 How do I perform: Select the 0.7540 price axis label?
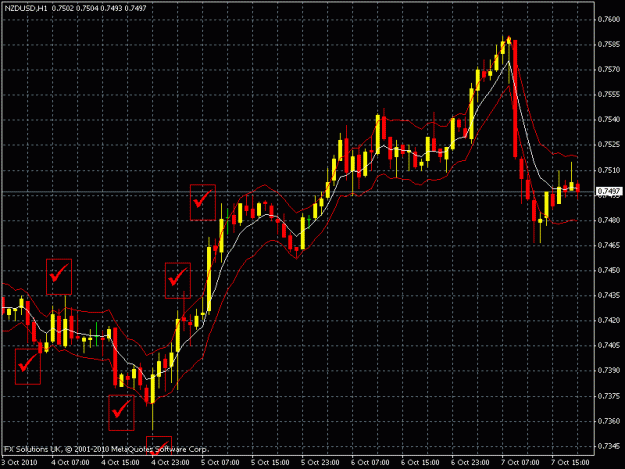(609, 120)
